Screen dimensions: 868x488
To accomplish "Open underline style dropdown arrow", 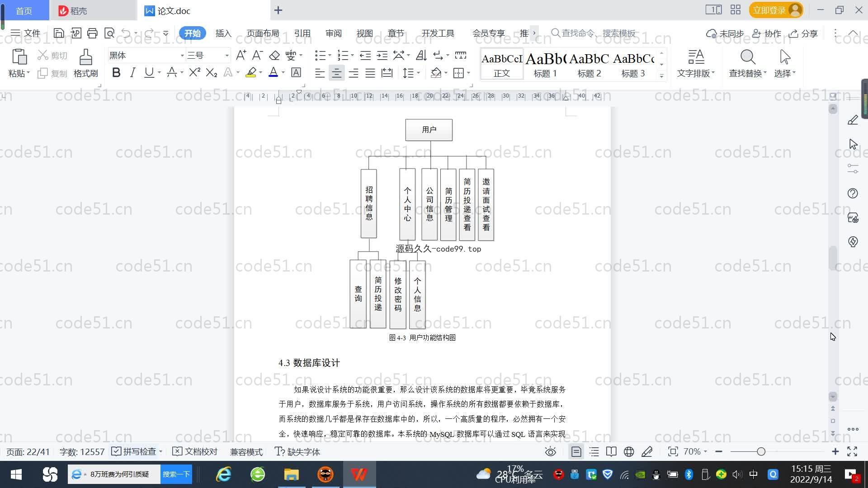I will click(159, 73).
